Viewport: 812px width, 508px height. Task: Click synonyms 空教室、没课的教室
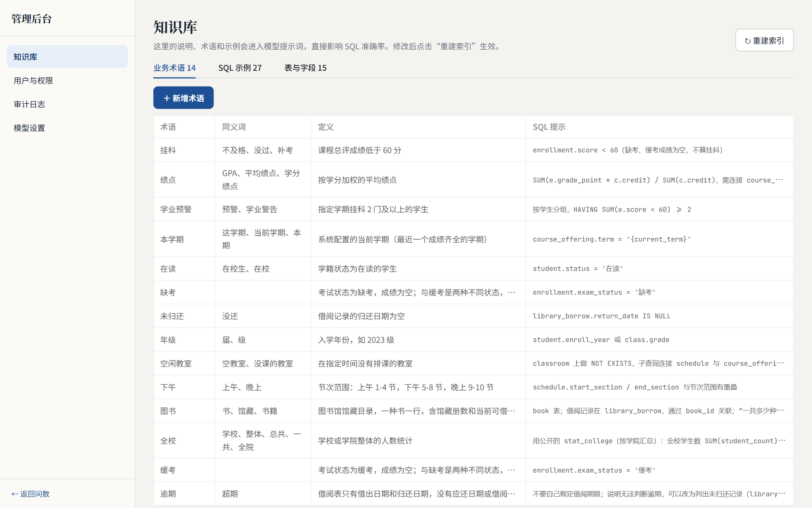click(258, 364)
